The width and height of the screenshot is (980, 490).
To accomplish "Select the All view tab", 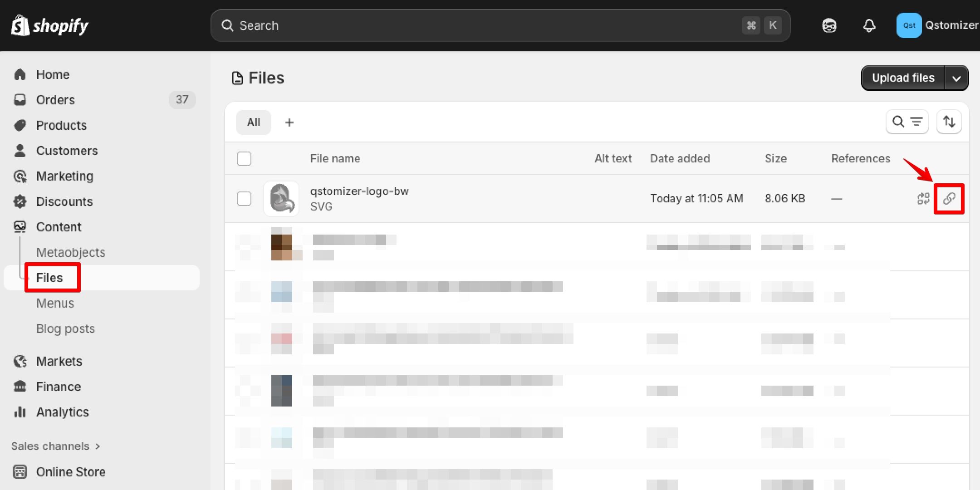I will coord(253,122).
